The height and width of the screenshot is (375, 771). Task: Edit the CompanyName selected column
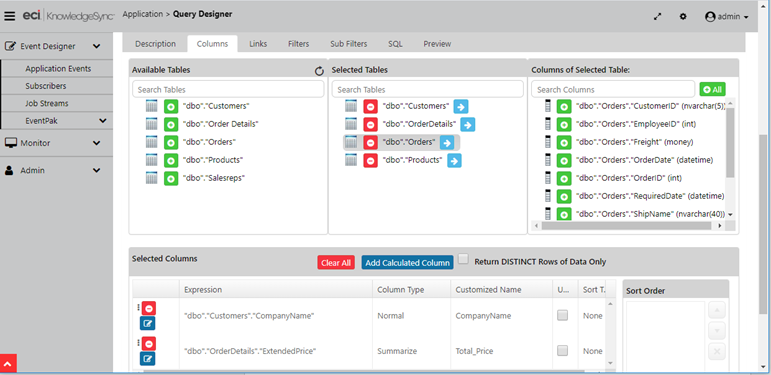(x=148, y=323)
